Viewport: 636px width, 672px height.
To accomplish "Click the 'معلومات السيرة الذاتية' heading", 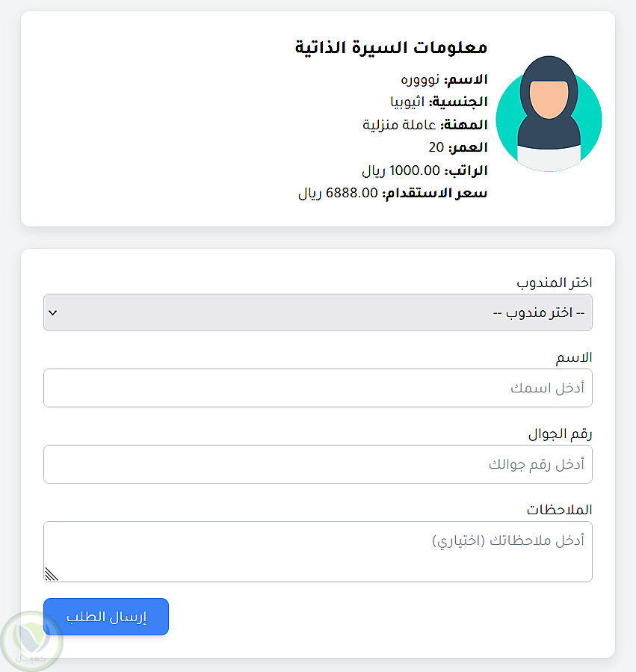I will coord(392,48).
